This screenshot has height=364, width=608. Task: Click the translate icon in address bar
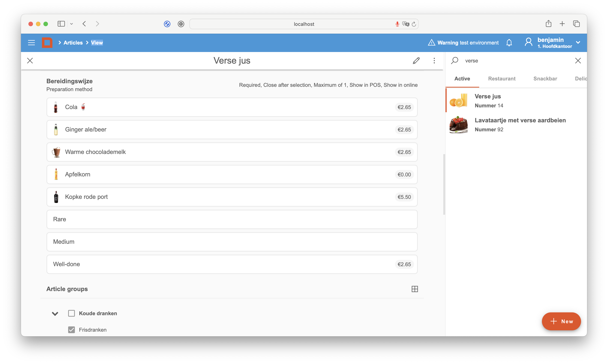tap(405, 24)
